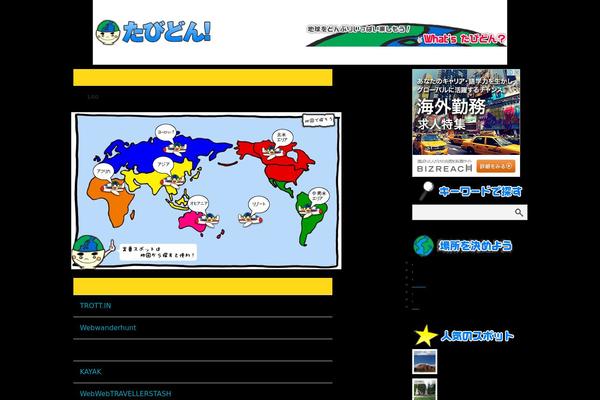Click the アジア speech bubble
600x400 pixels.
pos(163,165)
